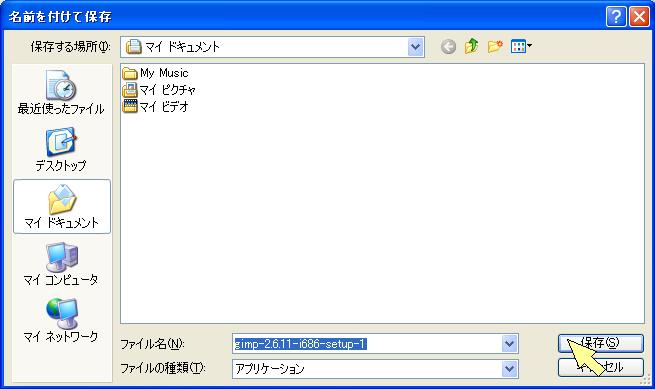Go up one folder level icon
Image resolution: width=655 pixels, height=389 pixels.
pyautogui.click(x=472, y=46)
